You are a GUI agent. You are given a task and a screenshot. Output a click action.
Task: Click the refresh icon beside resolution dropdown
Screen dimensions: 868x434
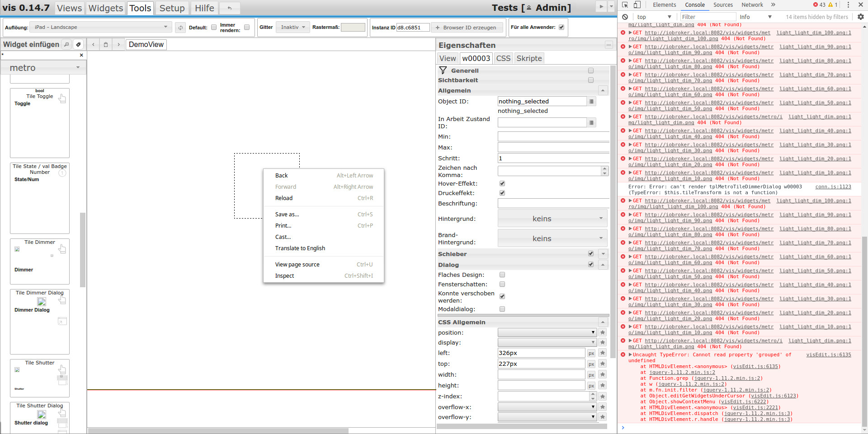click(x=180, y=28)
